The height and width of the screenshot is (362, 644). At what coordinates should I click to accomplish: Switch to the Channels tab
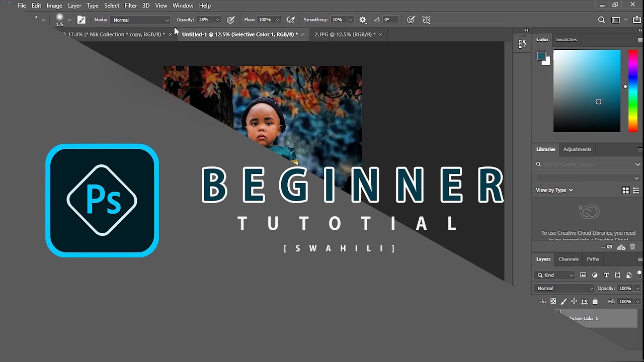tap(569, 259)
